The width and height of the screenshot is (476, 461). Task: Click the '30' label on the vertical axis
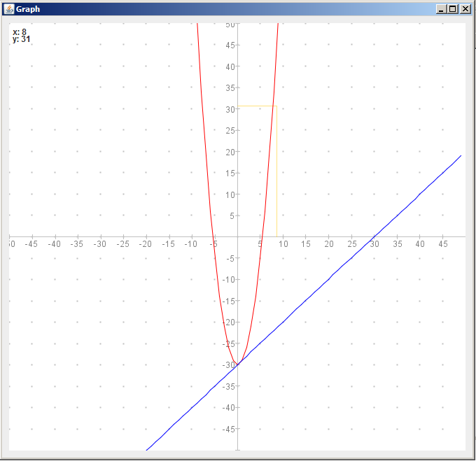230,110
